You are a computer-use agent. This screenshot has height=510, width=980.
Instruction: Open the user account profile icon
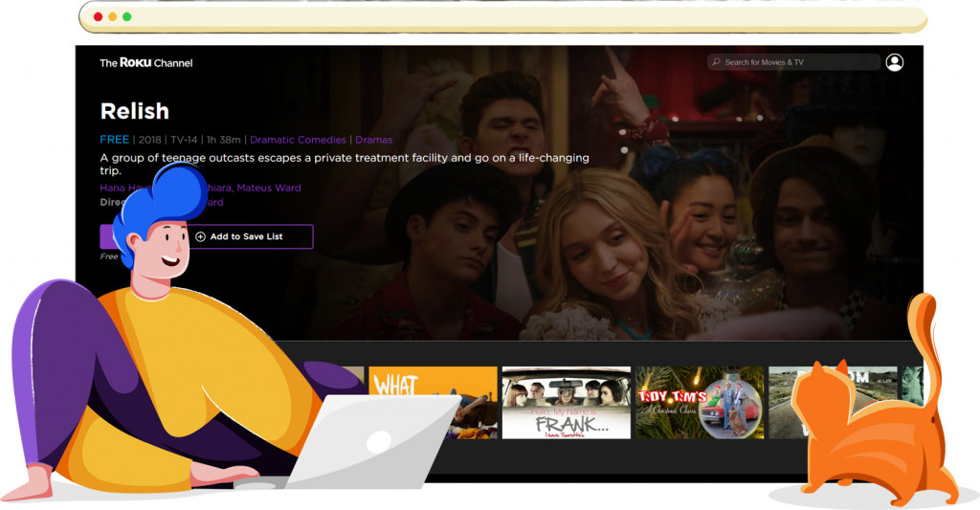coord(895,62)
